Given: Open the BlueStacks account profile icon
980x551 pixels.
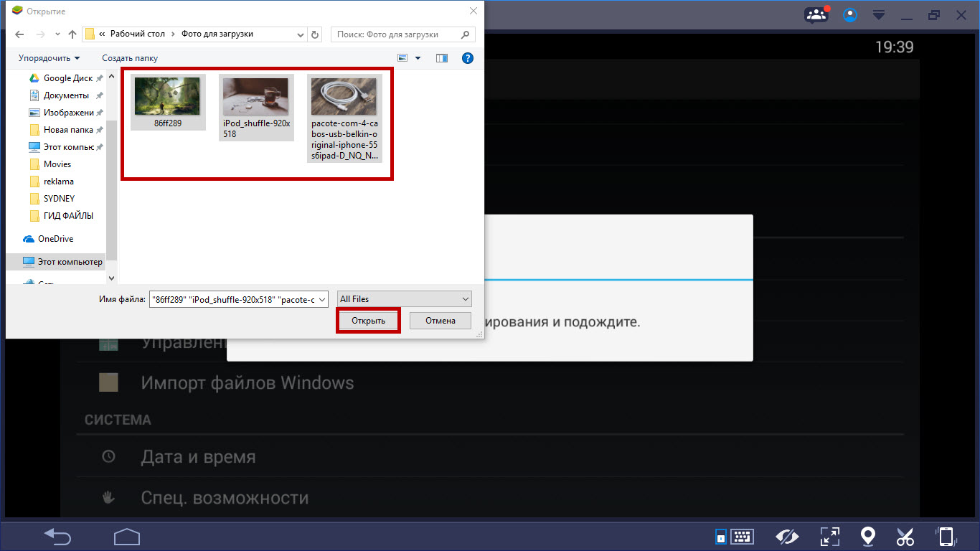Looking at the screenshot, I should (x=850, y=15).
